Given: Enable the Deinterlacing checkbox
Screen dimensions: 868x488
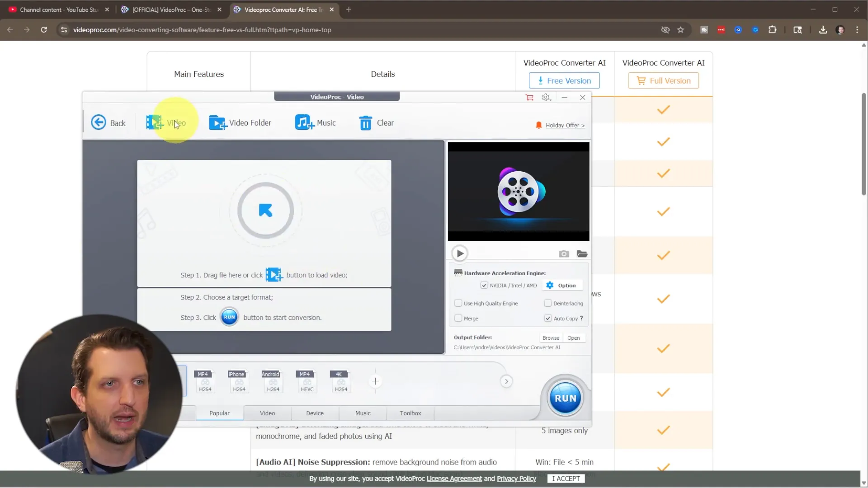Looking at the screenshot, I should (x=548, y=303).
